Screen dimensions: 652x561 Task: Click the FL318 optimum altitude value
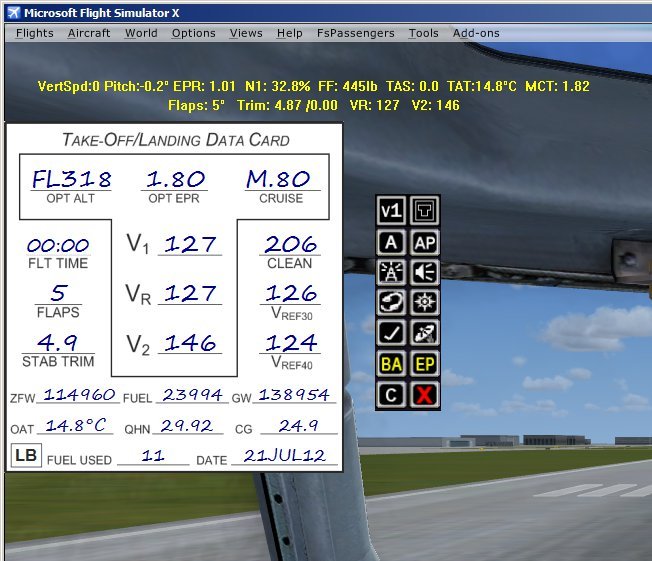72,179
